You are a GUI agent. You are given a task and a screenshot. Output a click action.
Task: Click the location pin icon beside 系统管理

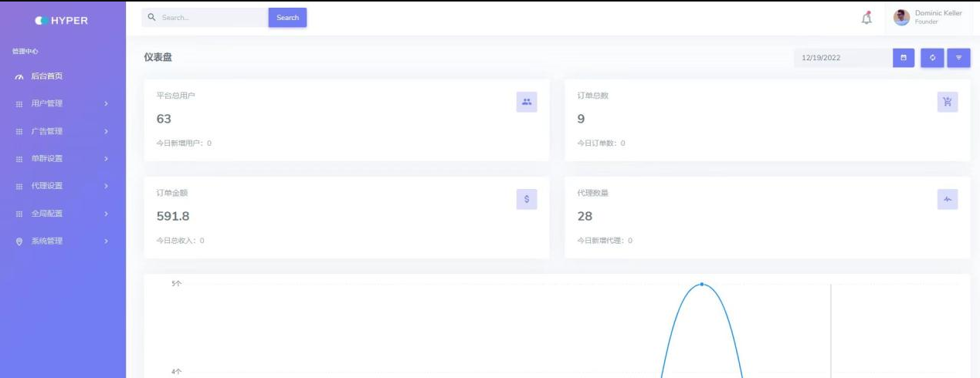tap(19, 241)
